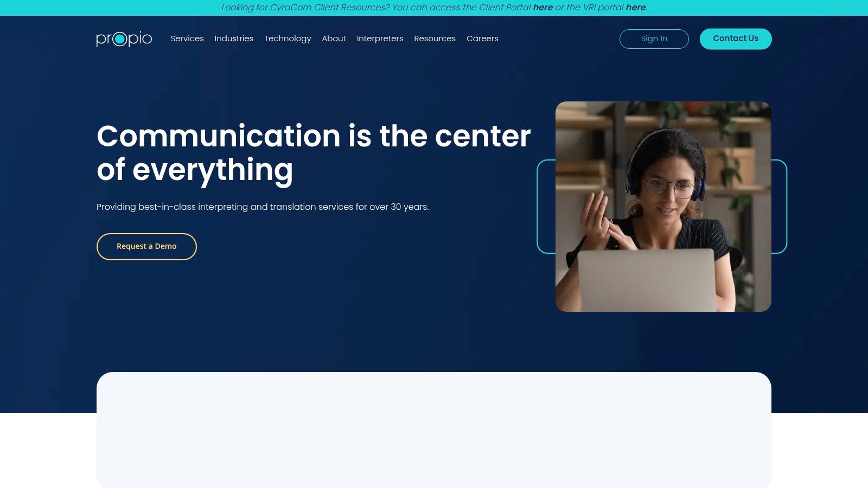
Task: Click the teal bracket right of the photo
Action: pos(785,206)
